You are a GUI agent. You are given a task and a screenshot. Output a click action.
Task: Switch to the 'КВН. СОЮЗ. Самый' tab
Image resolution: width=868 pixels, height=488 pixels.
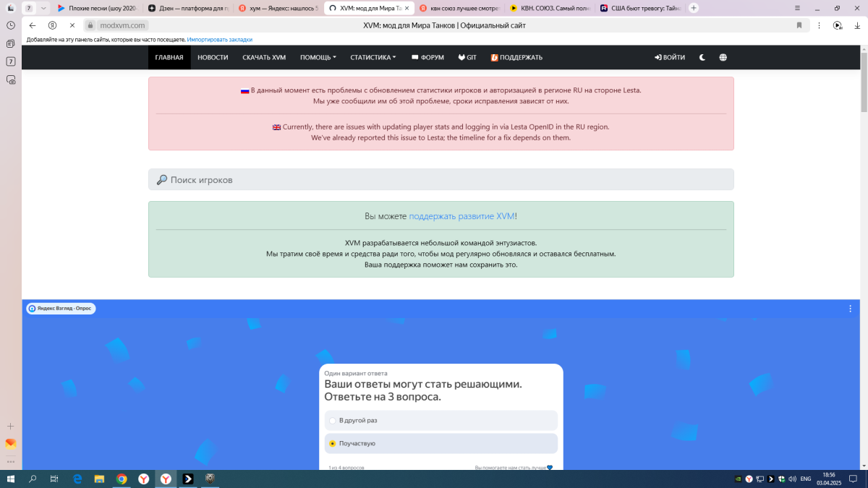[x=549, y=8]
